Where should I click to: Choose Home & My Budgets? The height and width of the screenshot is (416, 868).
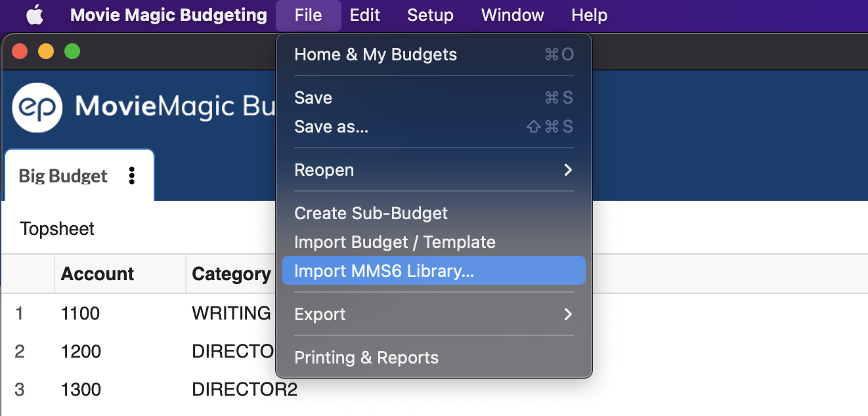tap(434, 54)
